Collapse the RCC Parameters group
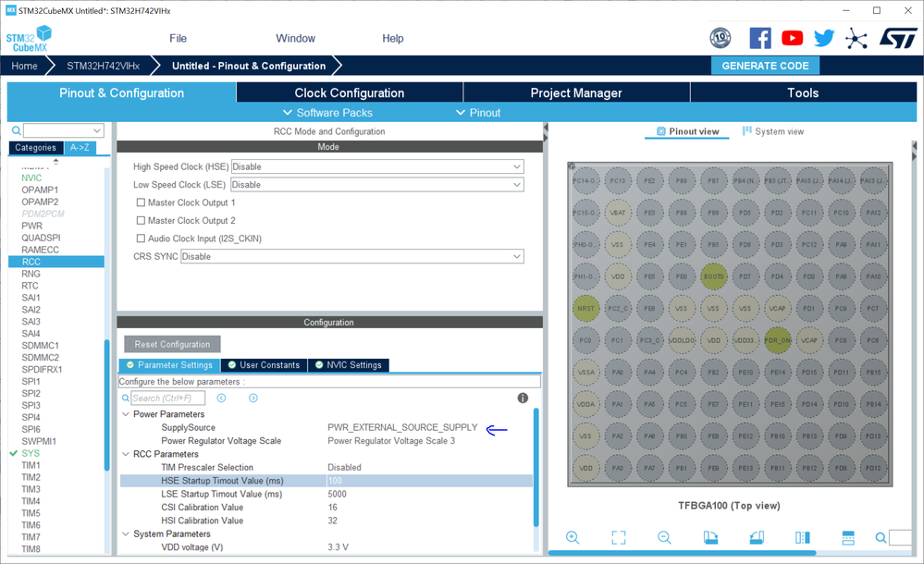The image size is (924, 564). pos(126,454)
